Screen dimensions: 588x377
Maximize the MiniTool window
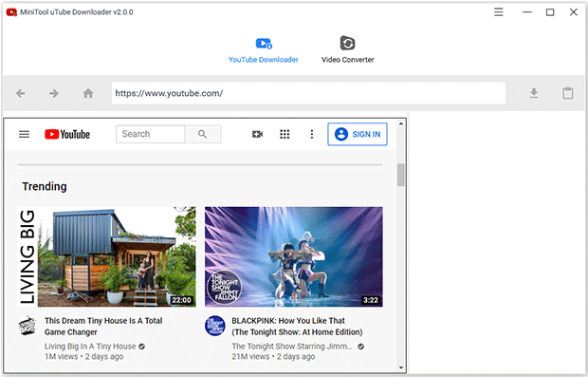pos(550,12)
